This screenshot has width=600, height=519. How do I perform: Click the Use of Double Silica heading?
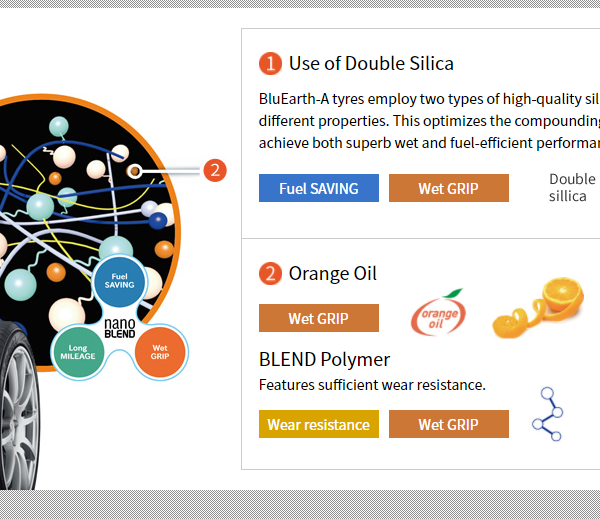point(371,64)
